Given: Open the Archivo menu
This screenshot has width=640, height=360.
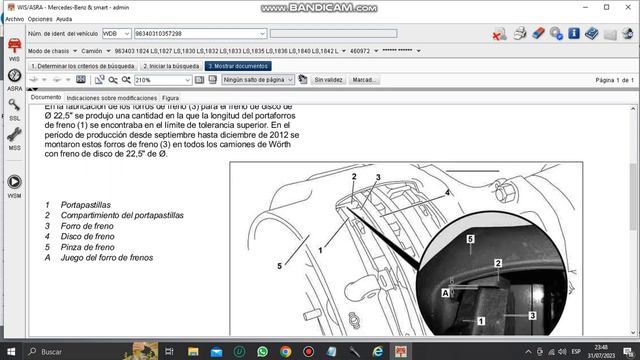Looking at the screenshot, I should [x=15, y=19].
